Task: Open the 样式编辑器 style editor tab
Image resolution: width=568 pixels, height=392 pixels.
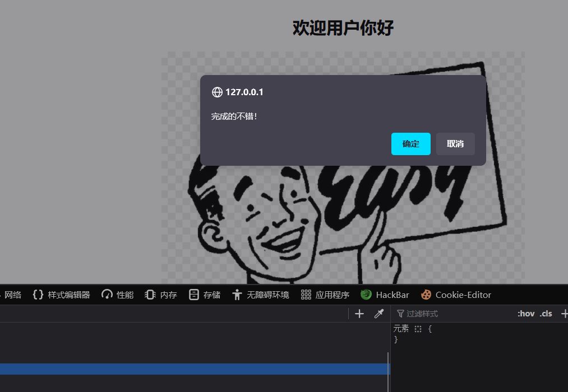Action: click(62, 295)
